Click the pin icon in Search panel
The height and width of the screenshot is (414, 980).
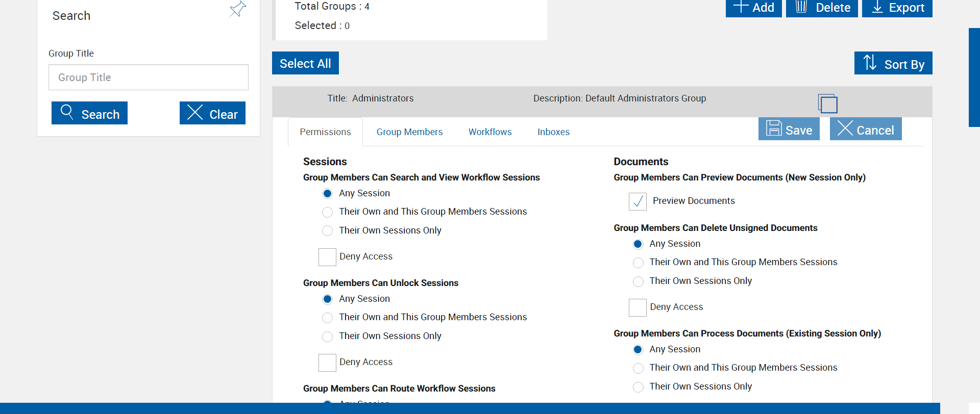coord(237,9)
